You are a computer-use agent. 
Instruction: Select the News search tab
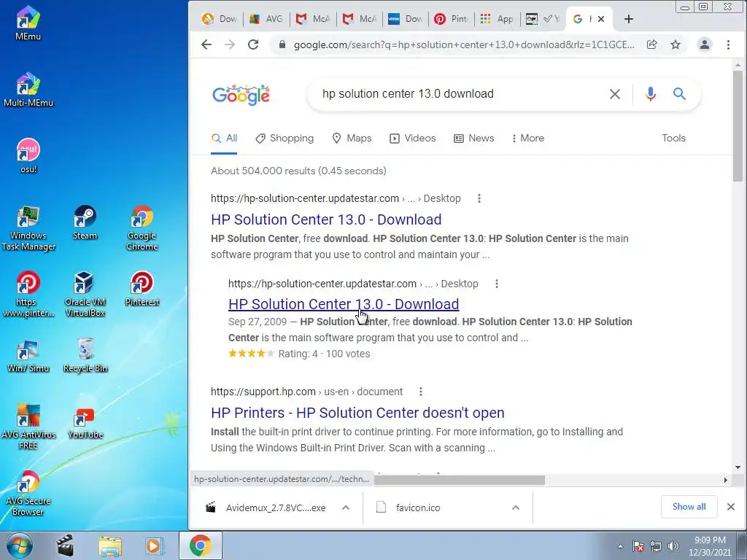[x=474, y=138]
